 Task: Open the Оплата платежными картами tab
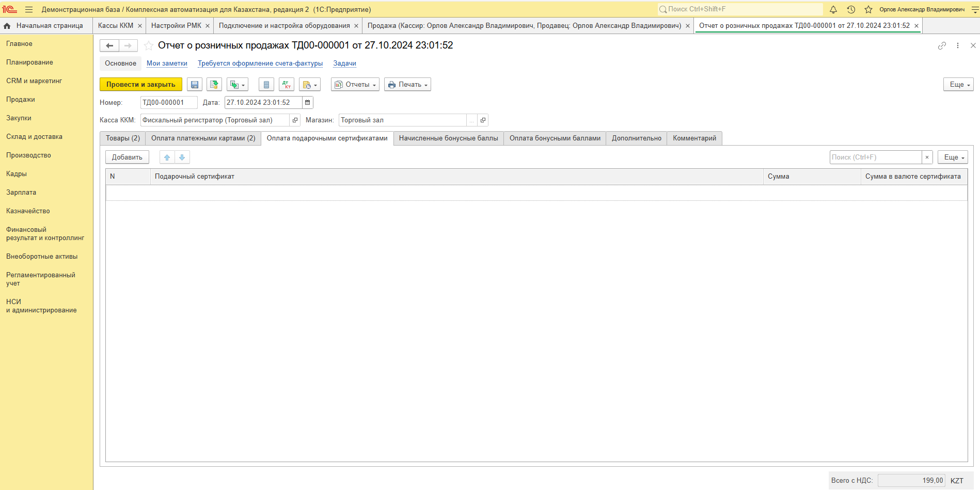pyautogui.click(x=203, y=138)
